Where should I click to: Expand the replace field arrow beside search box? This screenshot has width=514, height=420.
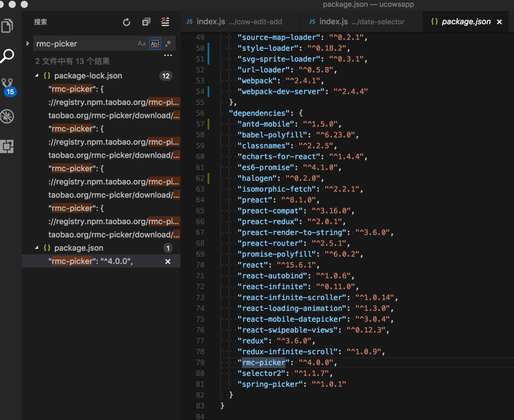[x=28, y=43]
